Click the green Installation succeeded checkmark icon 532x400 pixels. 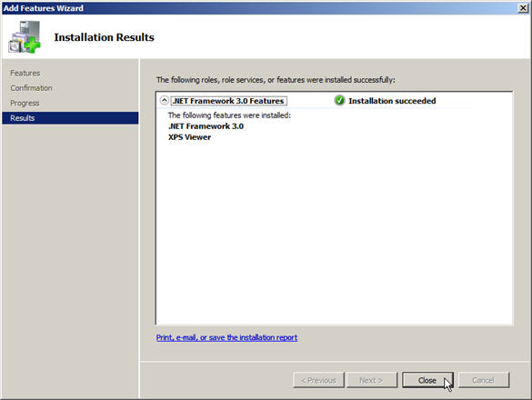tap(339, 100)
